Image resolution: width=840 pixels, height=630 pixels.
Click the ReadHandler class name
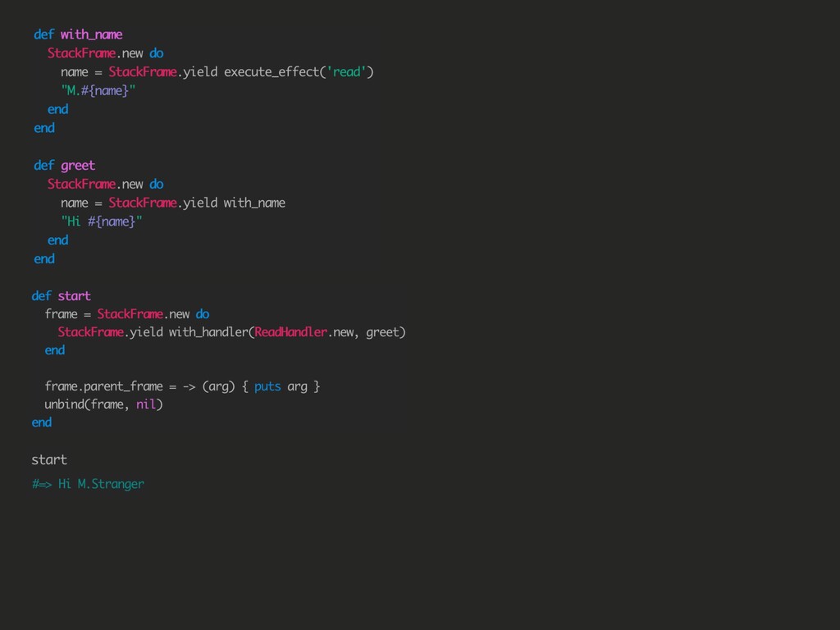click(291, 332)
